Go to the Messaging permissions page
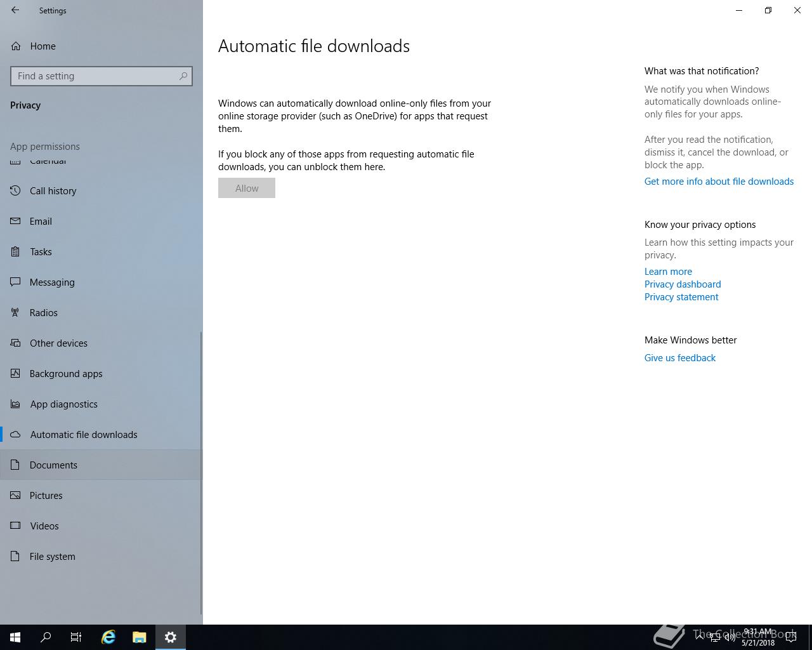Viewport: 812px width, 650px height. click(x=101, y=282)
